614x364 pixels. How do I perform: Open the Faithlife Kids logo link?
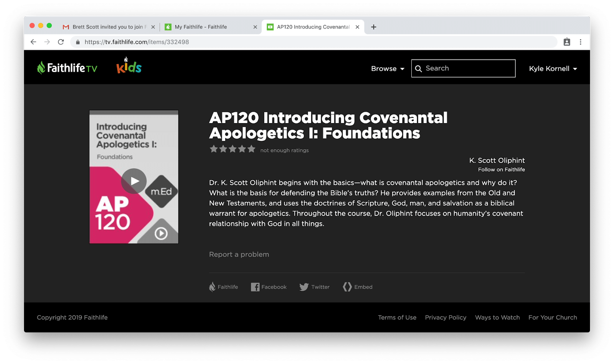pyautogui.click(x=129, y=66)
